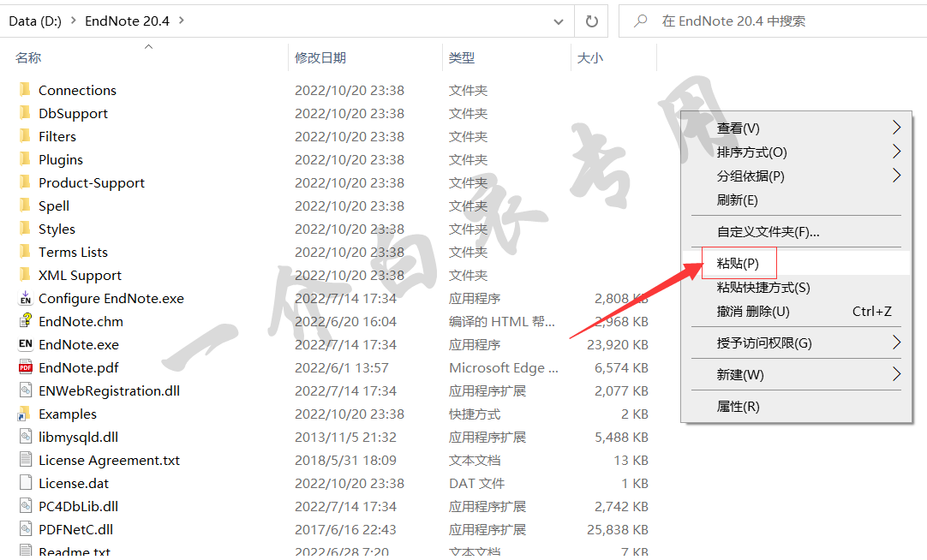Click the EndNote.pdf file icon
This screenshot has width=927, height=560.
[25, 367]
